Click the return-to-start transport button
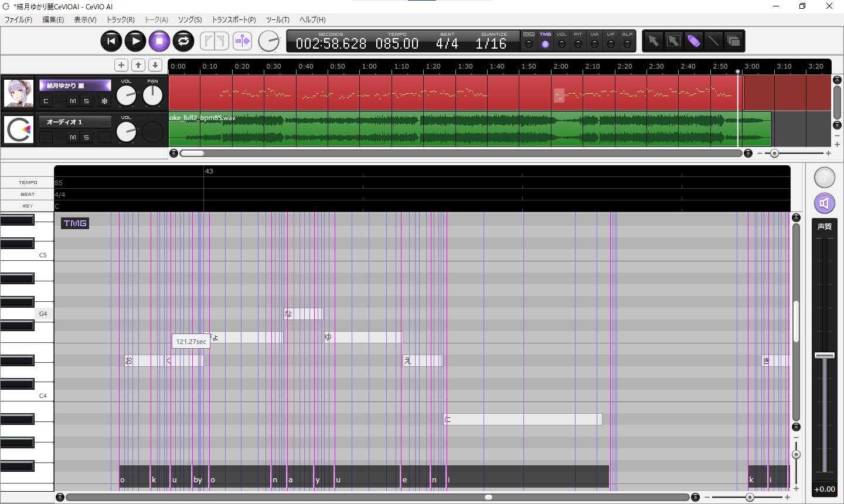 (x=111, y=41)
